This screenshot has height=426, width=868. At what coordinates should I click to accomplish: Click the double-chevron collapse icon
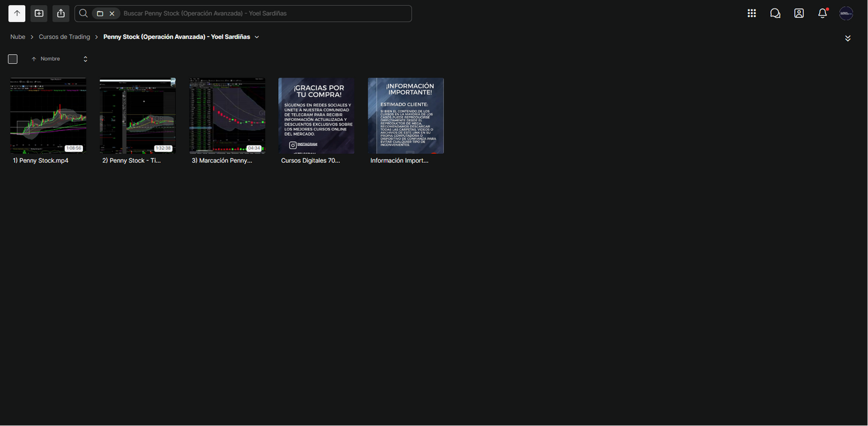coord(848,38)
